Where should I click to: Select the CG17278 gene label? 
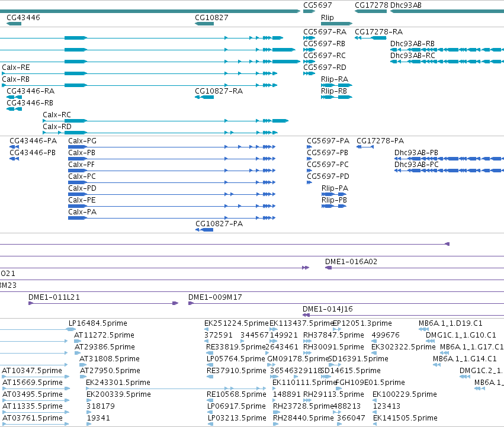pyautogui.click(x=371, y=5)
